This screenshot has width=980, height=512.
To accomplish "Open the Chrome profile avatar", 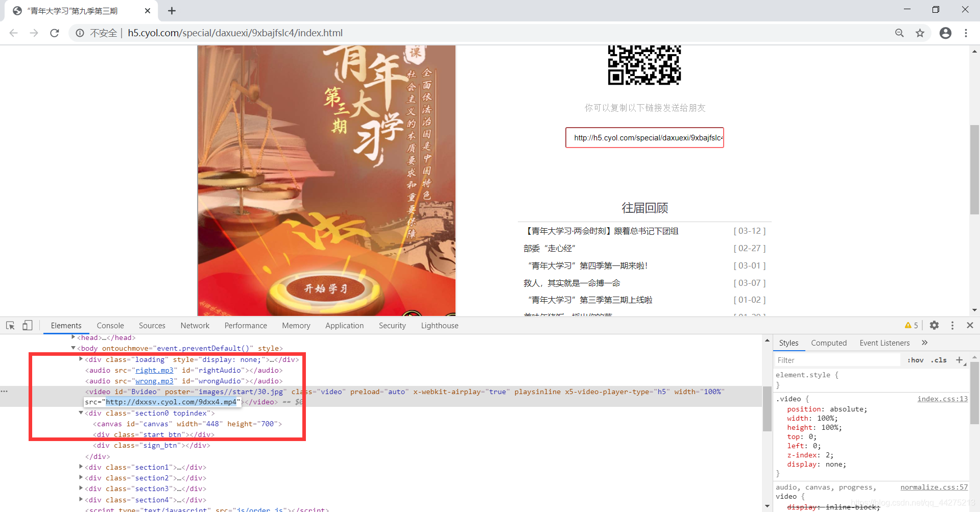I will point(945,33).
